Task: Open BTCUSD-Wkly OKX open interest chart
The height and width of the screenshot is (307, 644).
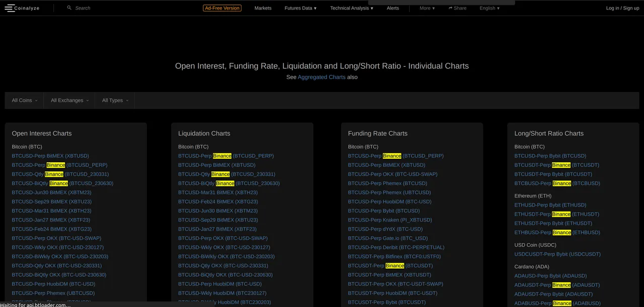Action: click(x=58, y=247)
